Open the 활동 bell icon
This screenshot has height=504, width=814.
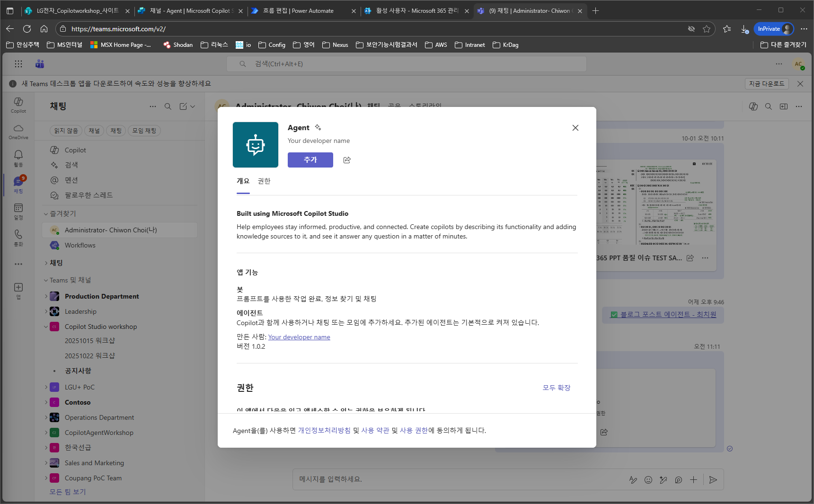point(18,158)
